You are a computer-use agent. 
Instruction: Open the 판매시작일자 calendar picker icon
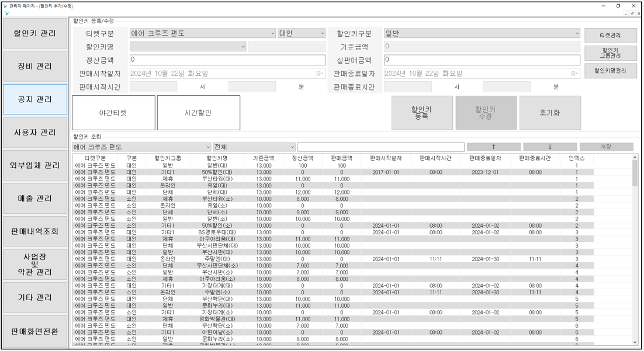click(x=320, y=74)
